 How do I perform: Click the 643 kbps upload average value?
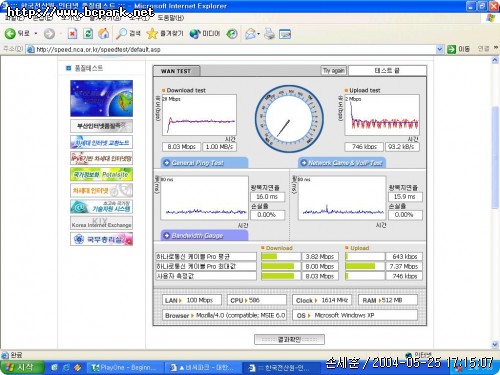(404, 257)
